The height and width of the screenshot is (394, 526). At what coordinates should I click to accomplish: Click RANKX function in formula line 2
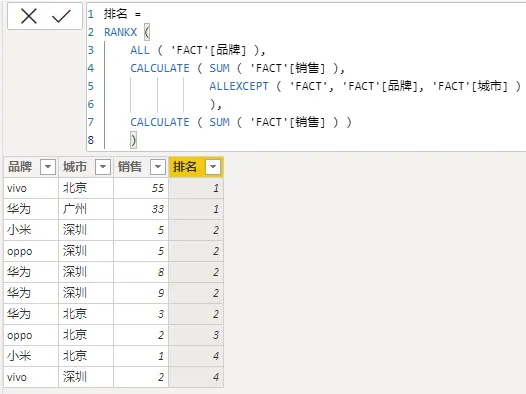tap(120, 32)
